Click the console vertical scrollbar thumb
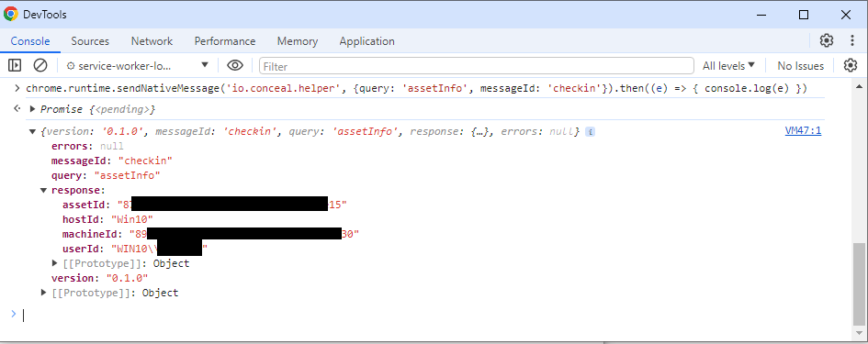The width and height of the screenshot is (868, 344). 859,283
